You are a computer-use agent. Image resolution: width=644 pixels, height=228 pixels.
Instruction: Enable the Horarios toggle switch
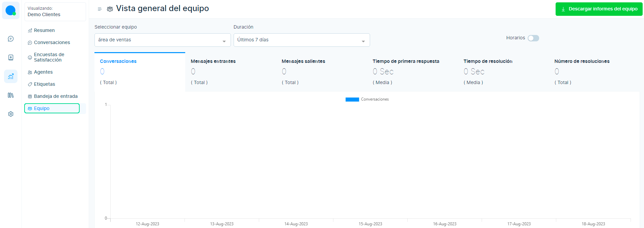(533, 38)
